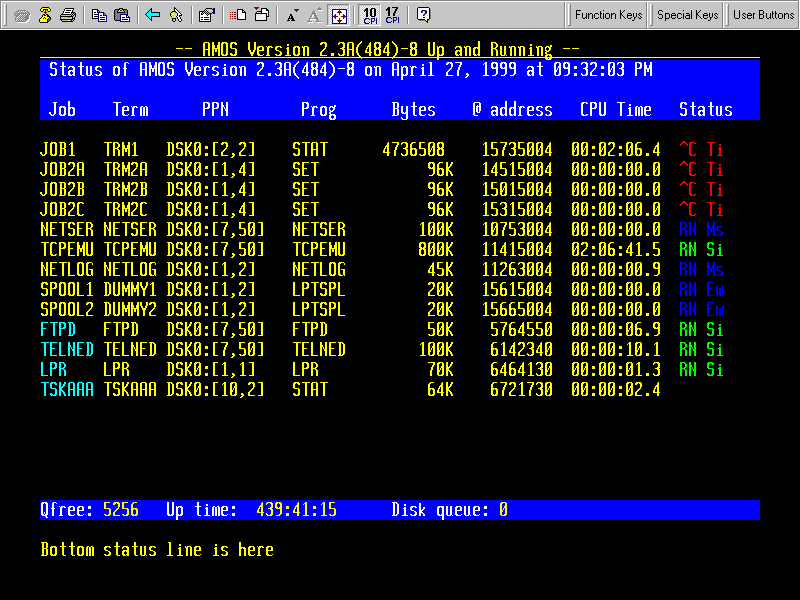Switch to 17 CPI character pitch
This screenshot has height=600, width=800.
point(392,15)
